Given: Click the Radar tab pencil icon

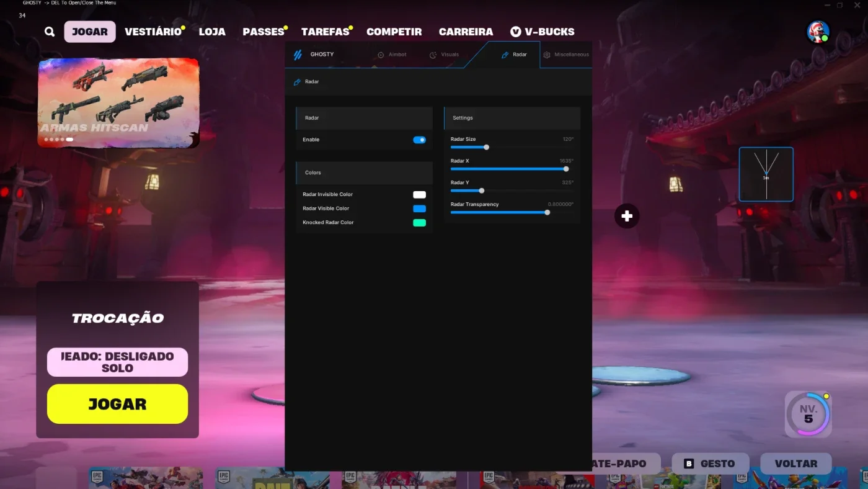Looking at the screenshot, I should coord(505,55).
